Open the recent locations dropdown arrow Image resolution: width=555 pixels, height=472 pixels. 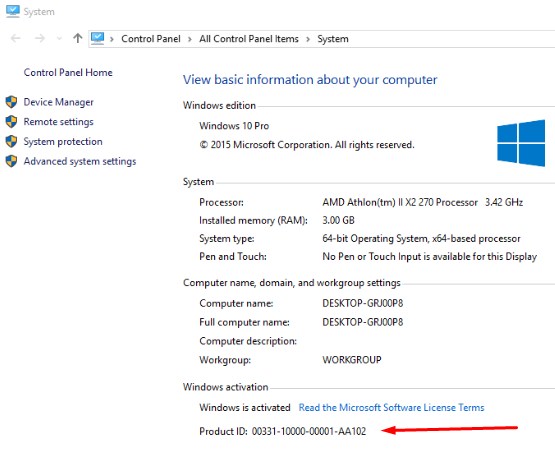point(59,39)
